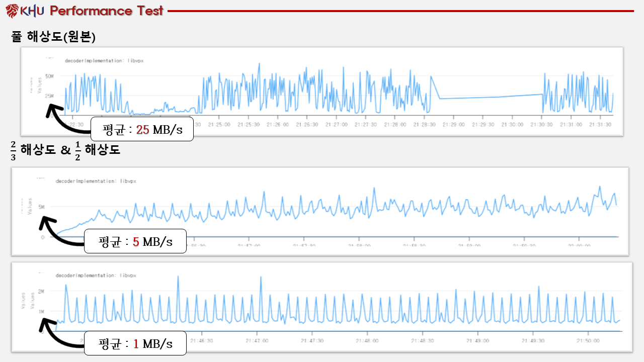Click the 21:47:00 time tick
Image resolution: width=644 pixels, height=362 pixels.
[257, 340]
